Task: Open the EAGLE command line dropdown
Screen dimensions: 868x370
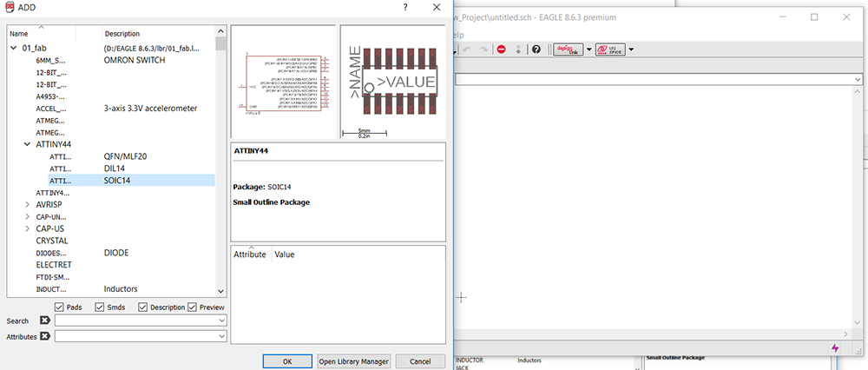Action: [x=858, y=80]
